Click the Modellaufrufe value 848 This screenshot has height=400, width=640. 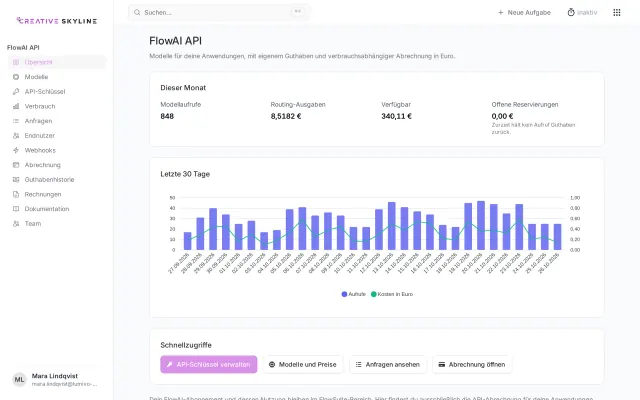point(167,116)
